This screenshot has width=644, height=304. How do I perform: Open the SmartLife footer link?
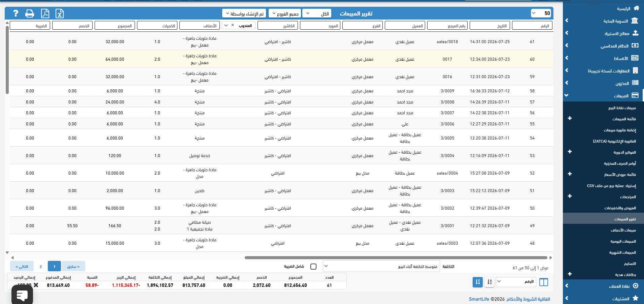(479, 299)
